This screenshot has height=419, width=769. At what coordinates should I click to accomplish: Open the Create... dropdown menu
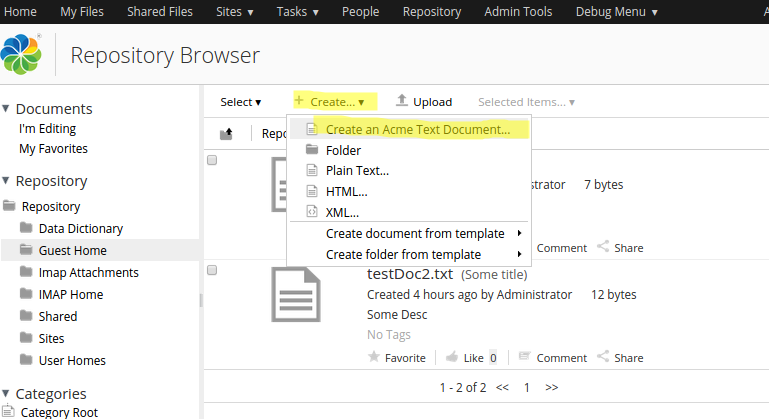(x=335, y=102)
